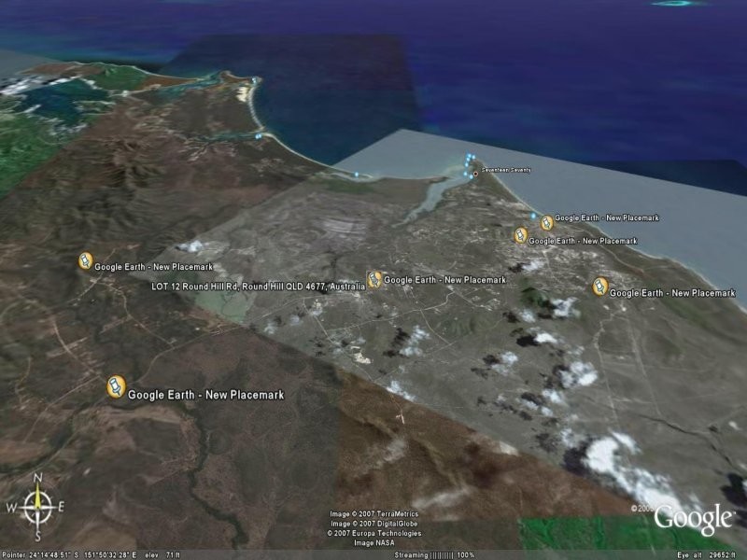Click the westernmost yellow placemark pin
Image resolution: width=747 pixels, height=560 pixels.
(85, 262)
